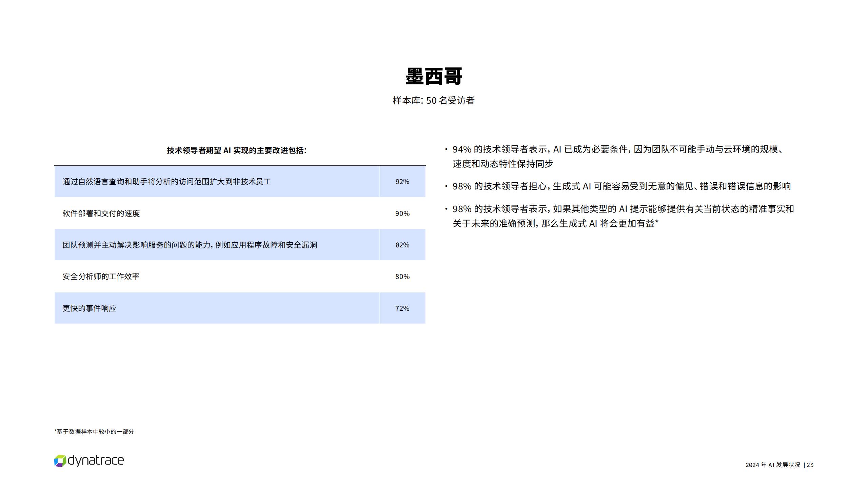Click row text 通过自然语言查询和助手将分析的访问范围扩大到非技术员工
Image resolution: width=868 pixels, height=488 pixels.
(167, 182)
